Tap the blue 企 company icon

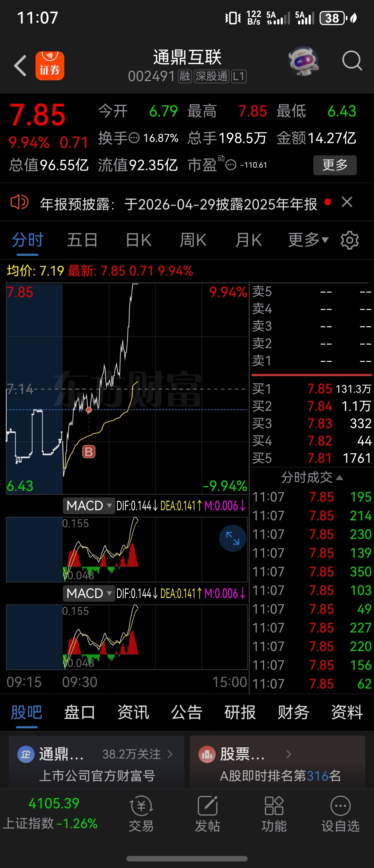pyautogui.click(x=26, y=754)
